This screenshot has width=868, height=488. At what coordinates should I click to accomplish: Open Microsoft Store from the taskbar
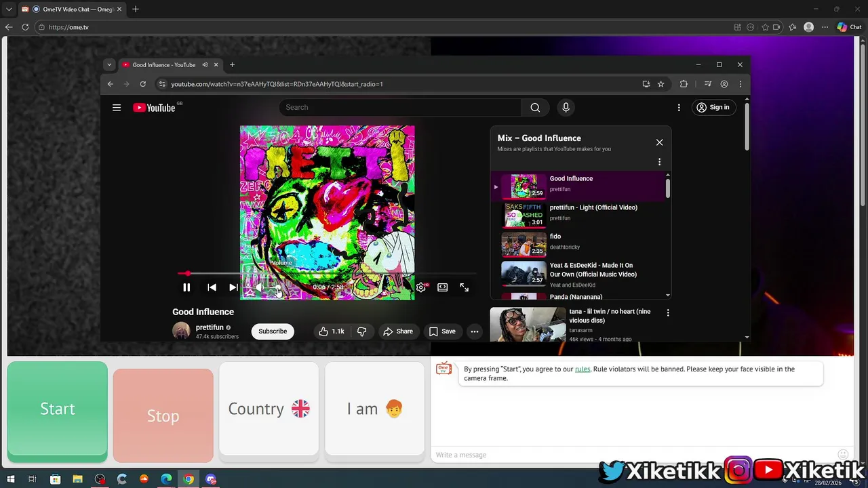click(56, 479)
